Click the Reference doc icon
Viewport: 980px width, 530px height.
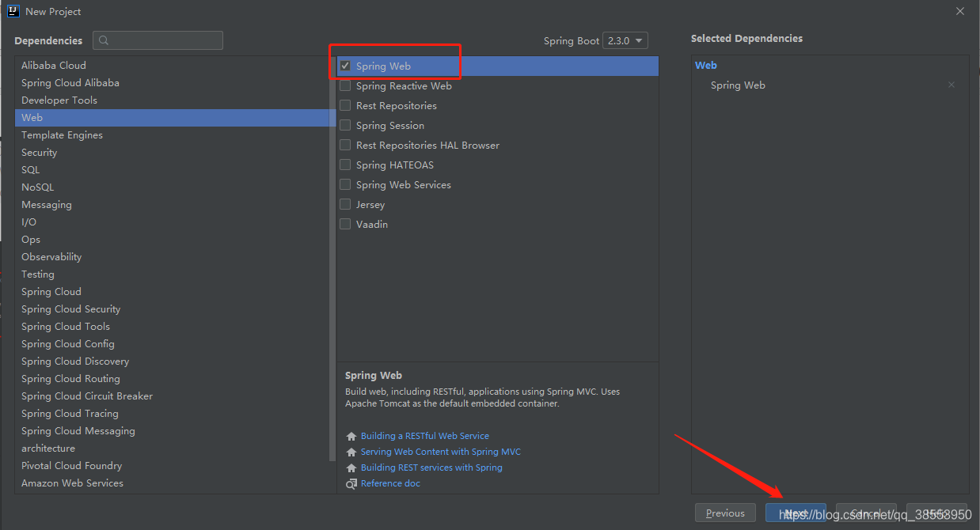351,483
